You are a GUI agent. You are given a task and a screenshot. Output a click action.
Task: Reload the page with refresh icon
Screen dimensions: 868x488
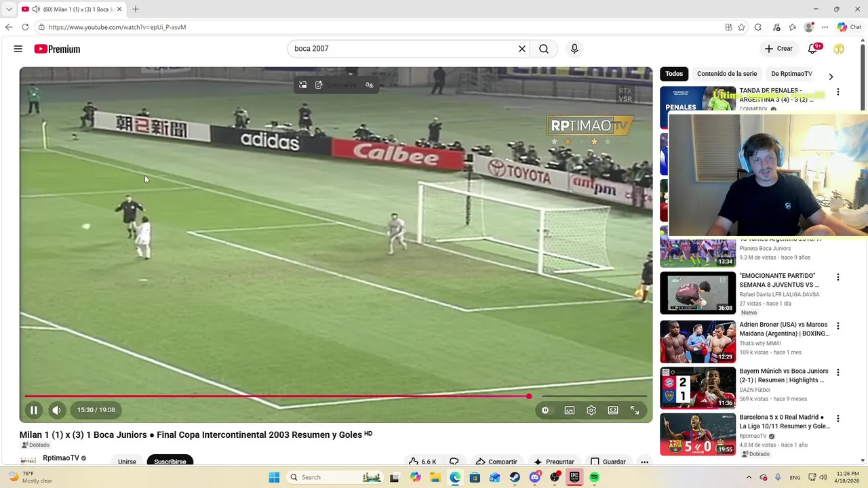click(x=25, y=27)
